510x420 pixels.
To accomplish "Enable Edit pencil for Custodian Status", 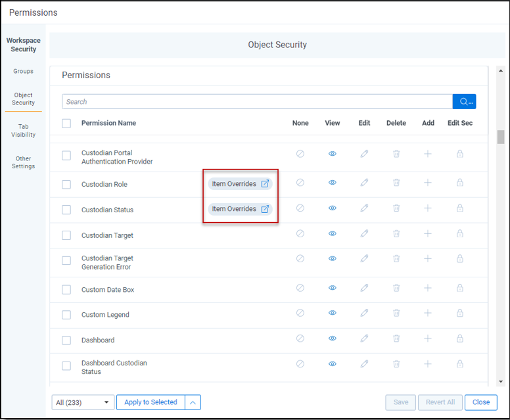I will (x=364, y=208).
